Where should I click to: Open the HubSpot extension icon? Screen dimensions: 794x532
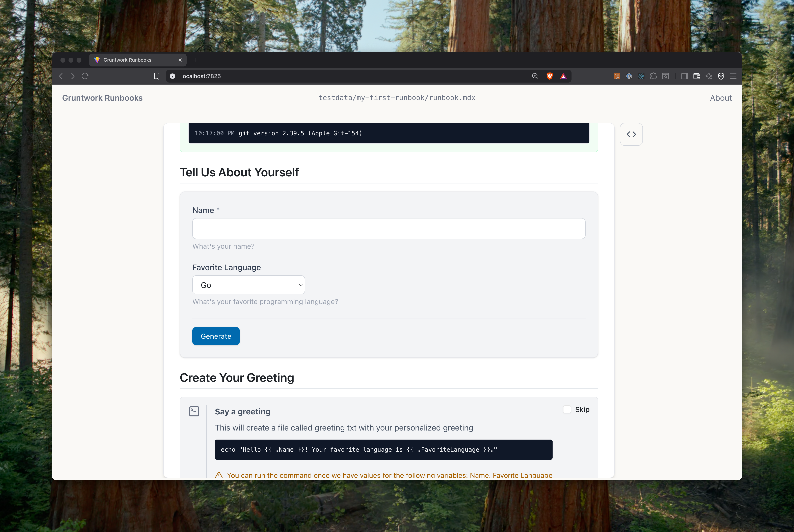click(617, 76)
